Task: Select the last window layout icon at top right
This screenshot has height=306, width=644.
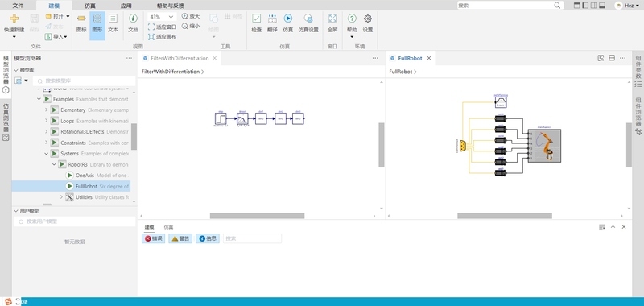Action: click(602, 6)
